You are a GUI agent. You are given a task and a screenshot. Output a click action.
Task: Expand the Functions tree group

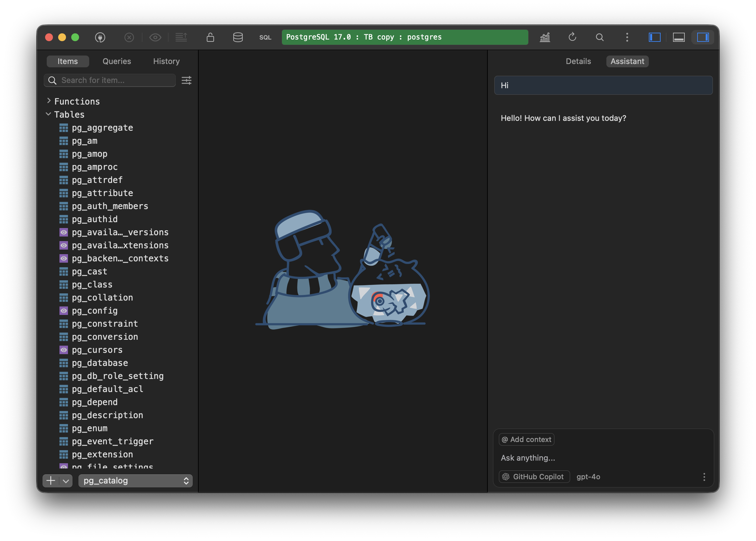(x=49, y=101)
